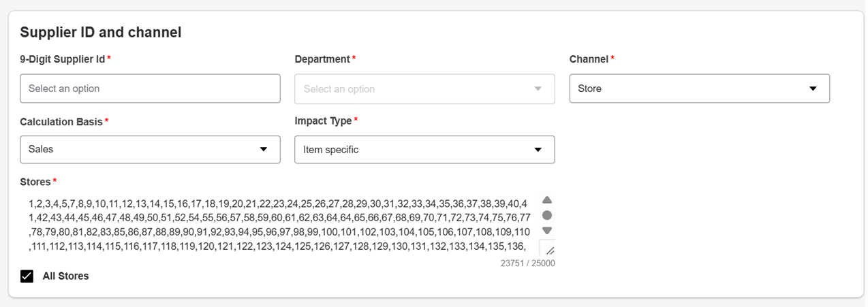Image resolution: width=868 pixels, height=307 pixels.
Task: Click the Impact Type caret icon
Action: point(538,150)
